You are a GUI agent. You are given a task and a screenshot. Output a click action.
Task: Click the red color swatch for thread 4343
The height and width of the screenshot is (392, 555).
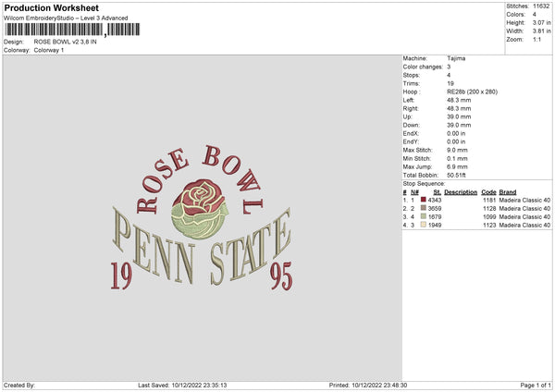tap(423, 200)
